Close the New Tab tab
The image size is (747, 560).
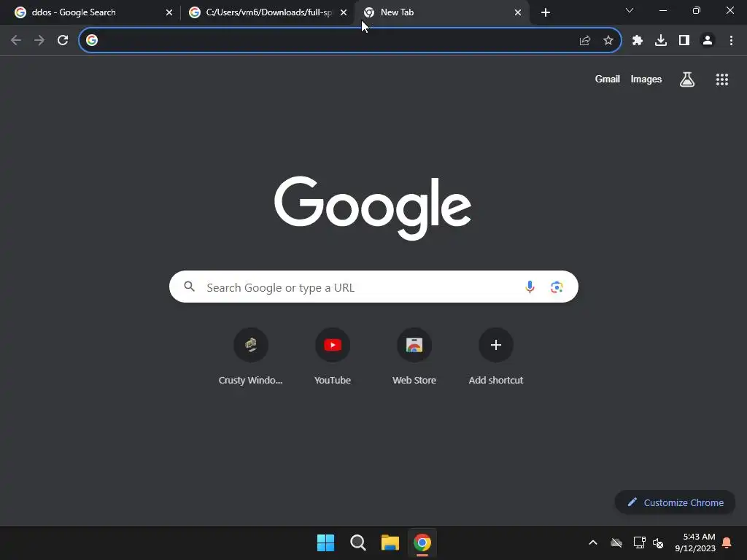click(518, 13)
